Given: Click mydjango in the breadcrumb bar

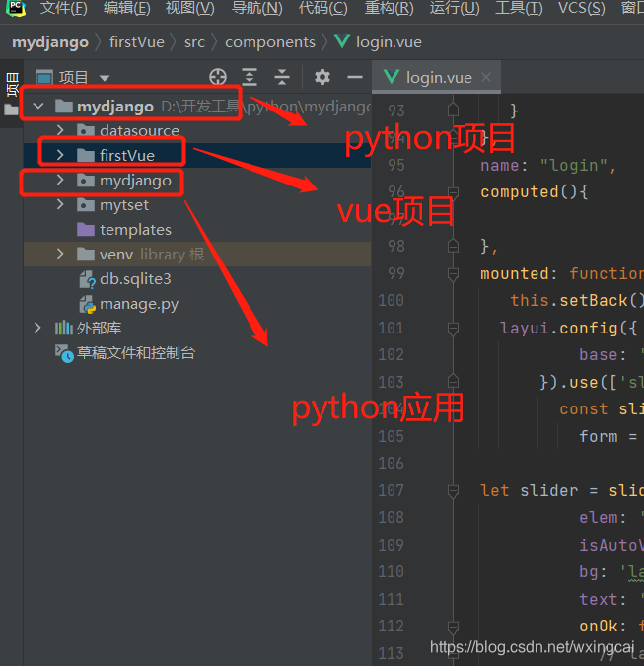Looking at the screenshot, I should 50,42.
